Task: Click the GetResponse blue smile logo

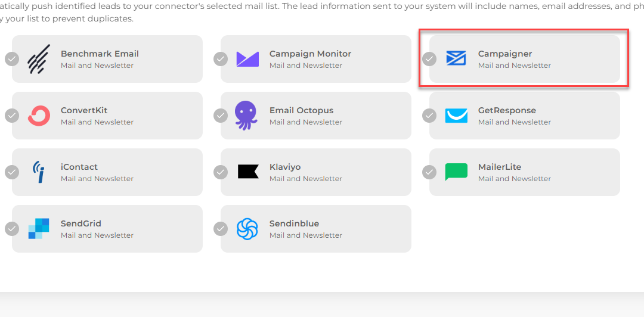Action: click(x=456, y=116)
